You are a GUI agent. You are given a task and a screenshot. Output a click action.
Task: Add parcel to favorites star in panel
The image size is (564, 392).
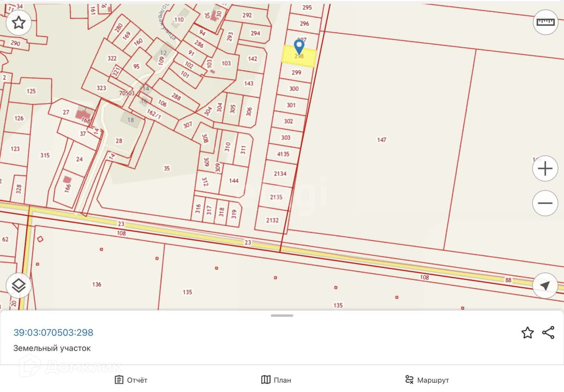[x=527, y=333]
